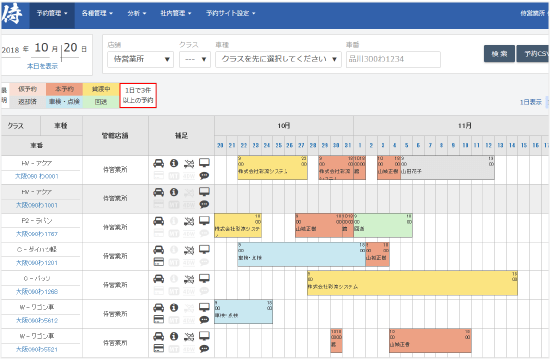Open the comment bubble for plate わ5612
Viewport: 550px width, 360px height.
[204, 320]
